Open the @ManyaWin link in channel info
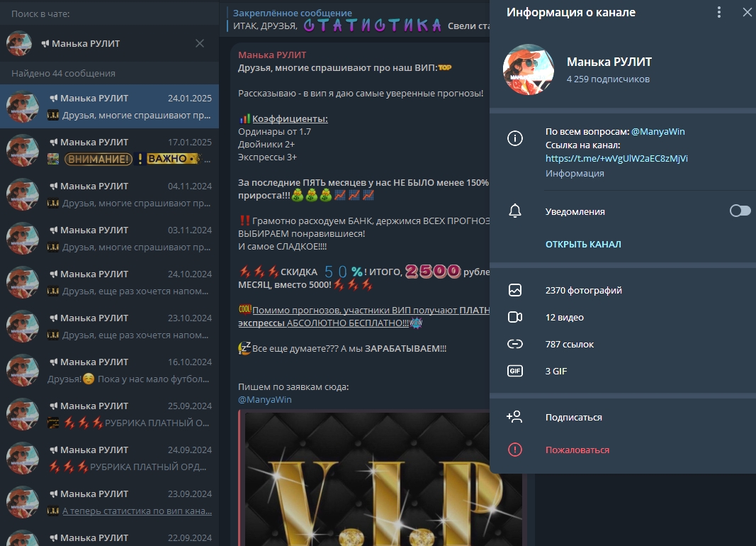756x546 pixels. pos(658,131)
